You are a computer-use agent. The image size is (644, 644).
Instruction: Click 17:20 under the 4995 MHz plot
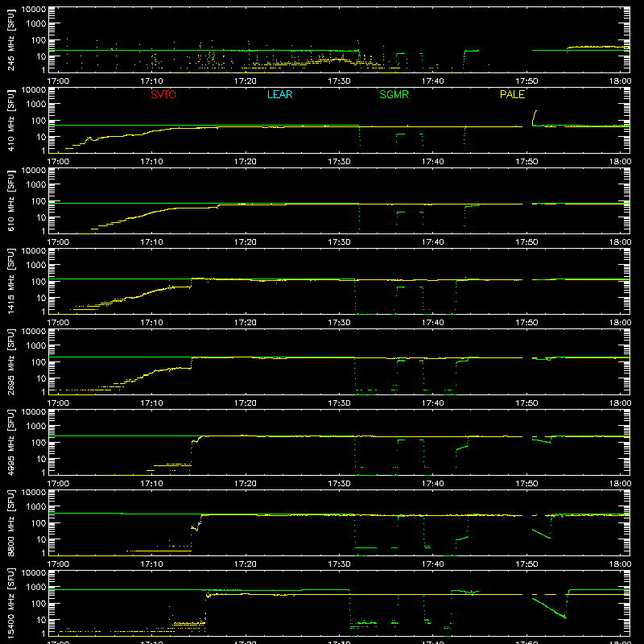point(246,484)
